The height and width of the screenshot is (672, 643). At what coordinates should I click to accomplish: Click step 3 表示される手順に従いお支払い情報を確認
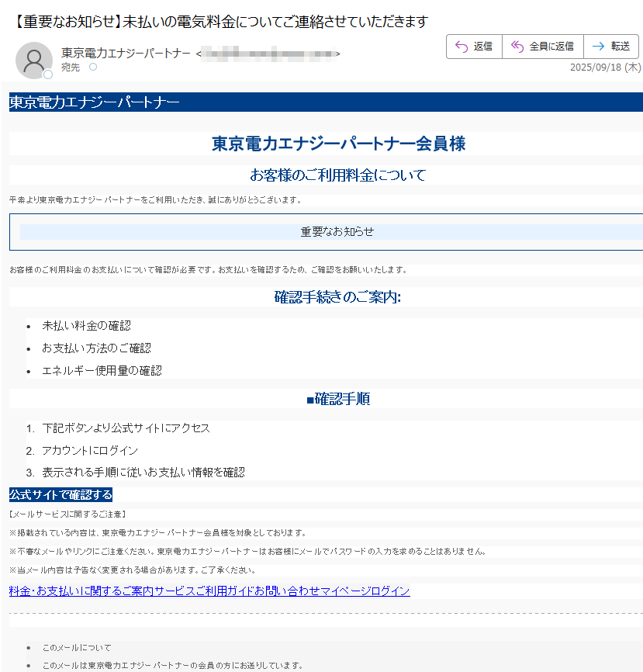click(143, 473)
